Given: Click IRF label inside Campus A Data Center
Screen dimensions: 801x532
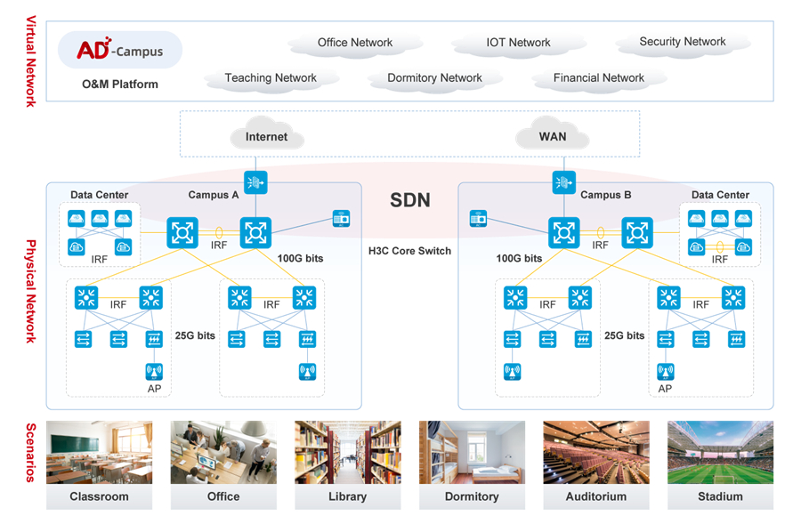Looking at the screenshot, I should pos(99,260).
